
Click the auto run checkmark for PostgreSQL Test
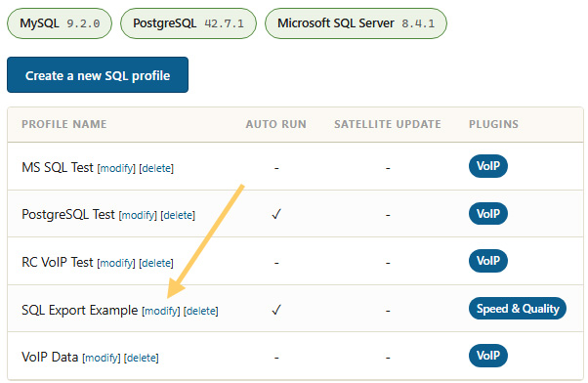(x=276, y=214)
